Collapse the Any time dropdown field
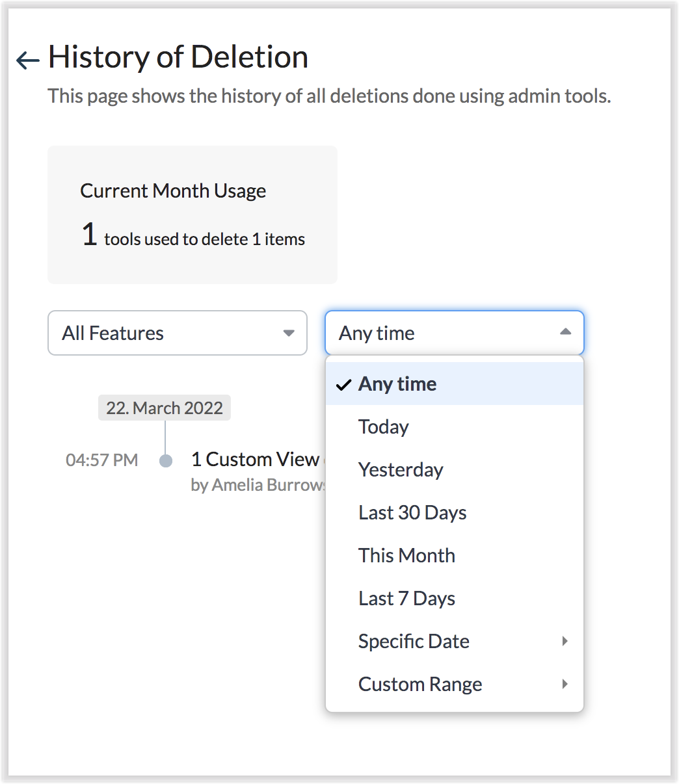This screenshot has width=679, height=784. pos(454,333)
